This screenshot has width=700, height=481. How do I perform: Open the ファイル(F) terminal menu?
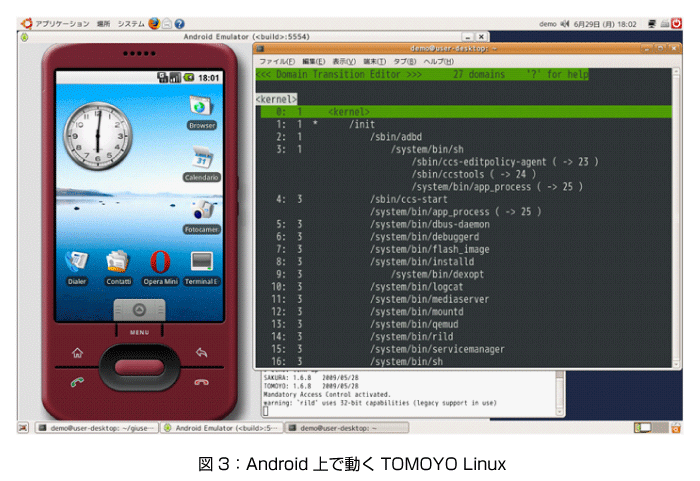(277, 61)
